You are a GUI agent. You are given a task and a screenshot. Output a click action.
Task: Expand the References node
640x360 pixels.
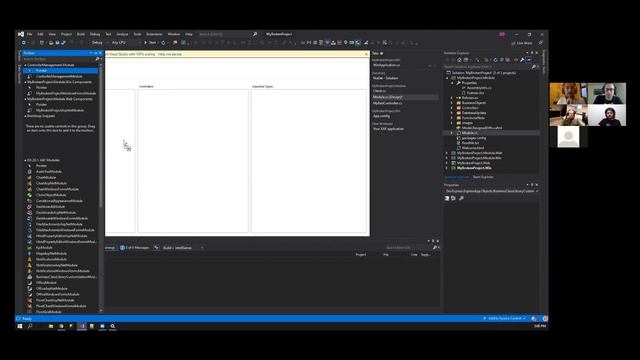click(x=452, y=98)
